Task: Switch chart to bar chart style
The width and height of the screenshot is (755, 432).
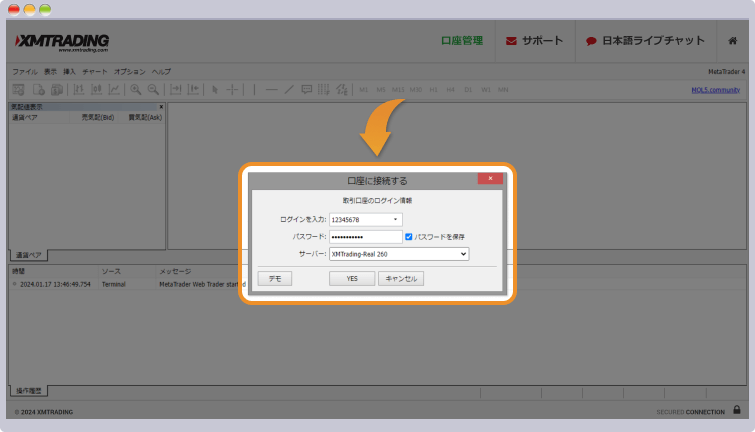Action: coord(78,90)
